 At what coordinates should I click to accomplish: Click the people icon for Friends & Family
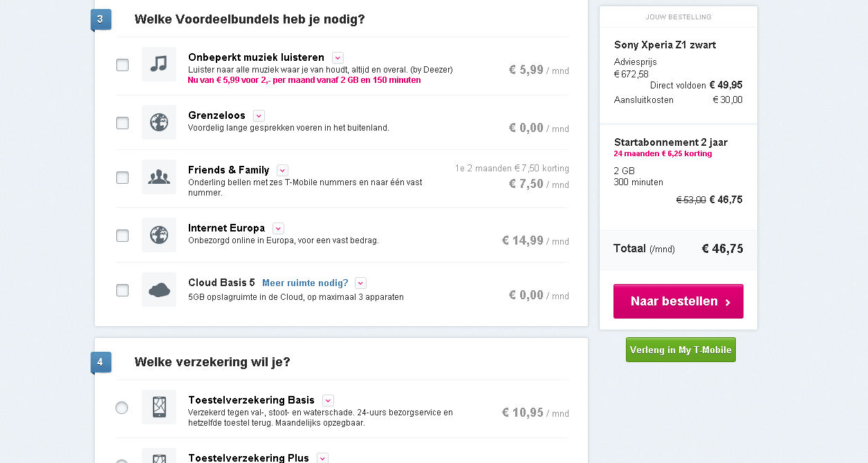coord(159,177)
